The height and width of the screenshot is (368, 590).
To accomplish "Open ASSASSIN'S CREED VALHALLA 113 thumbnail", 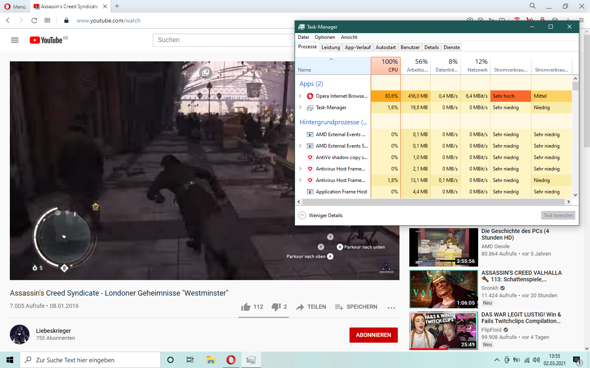I will click(443, 289).
